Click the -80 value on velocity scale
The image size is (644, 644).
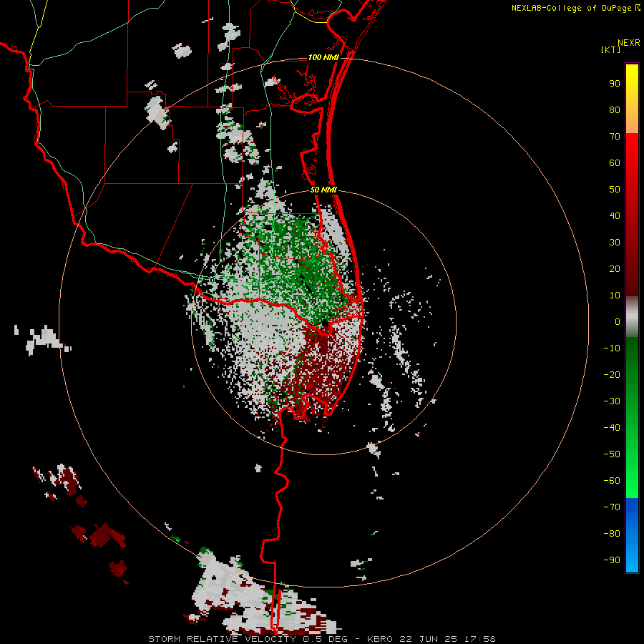click(612, 534)
